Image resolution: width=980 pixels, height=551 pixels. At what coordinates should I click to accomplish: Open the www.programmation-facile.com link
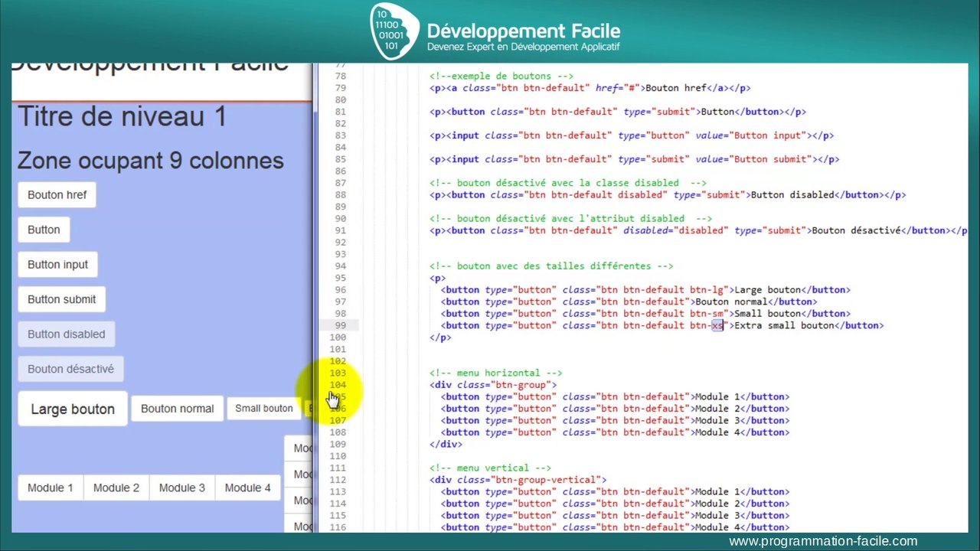(x=823, y=541)
